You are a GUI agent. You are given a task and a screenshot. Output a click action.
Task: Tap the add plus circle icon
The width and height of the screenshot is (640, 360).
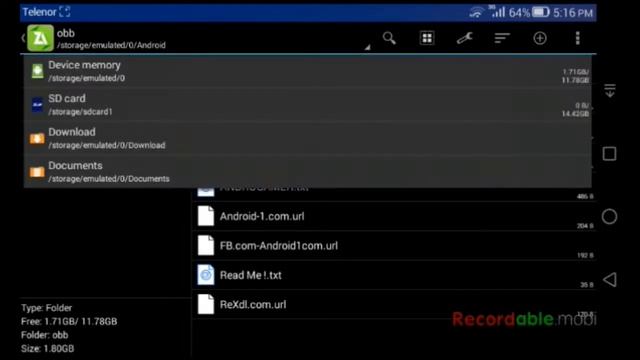pyautogui.click(x=540, y=38)
